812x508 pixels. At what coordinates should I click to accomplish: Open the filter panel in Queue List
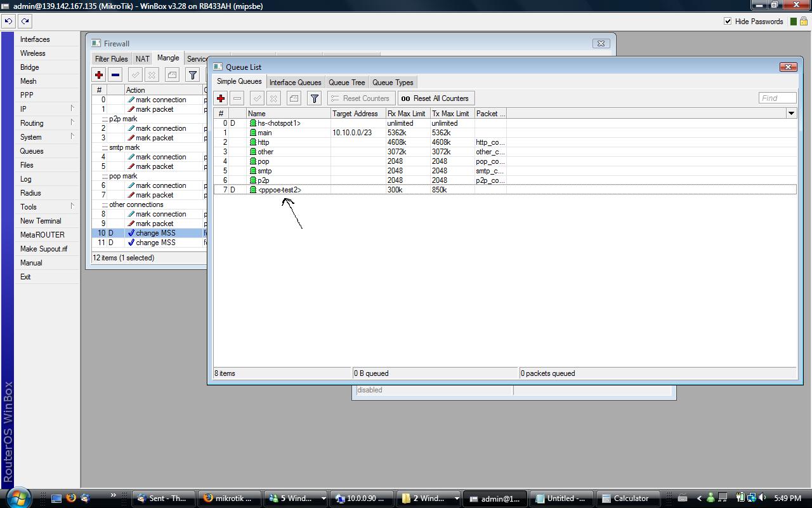(x=314, y=98)
